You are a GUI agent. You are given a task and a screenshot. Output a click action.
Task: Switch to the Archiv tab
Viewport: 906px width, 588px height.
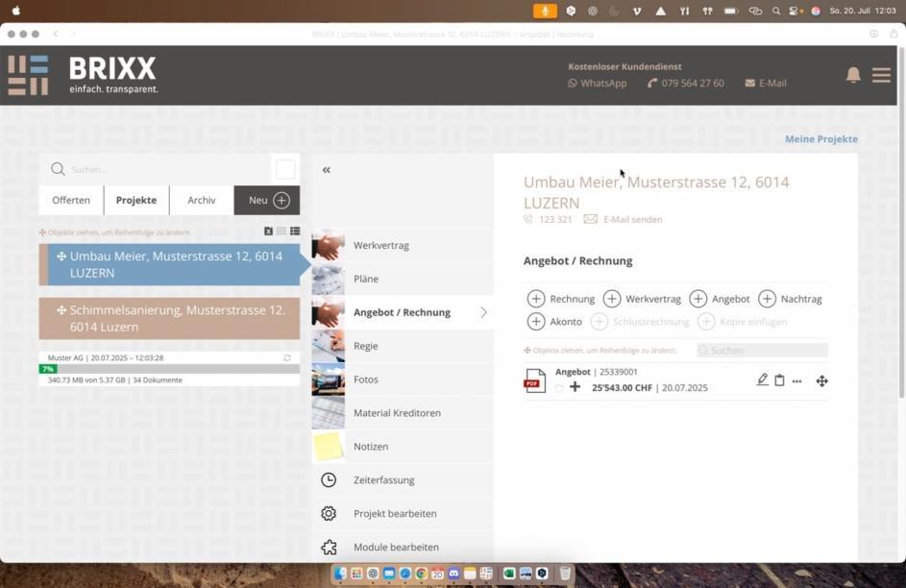202,201
